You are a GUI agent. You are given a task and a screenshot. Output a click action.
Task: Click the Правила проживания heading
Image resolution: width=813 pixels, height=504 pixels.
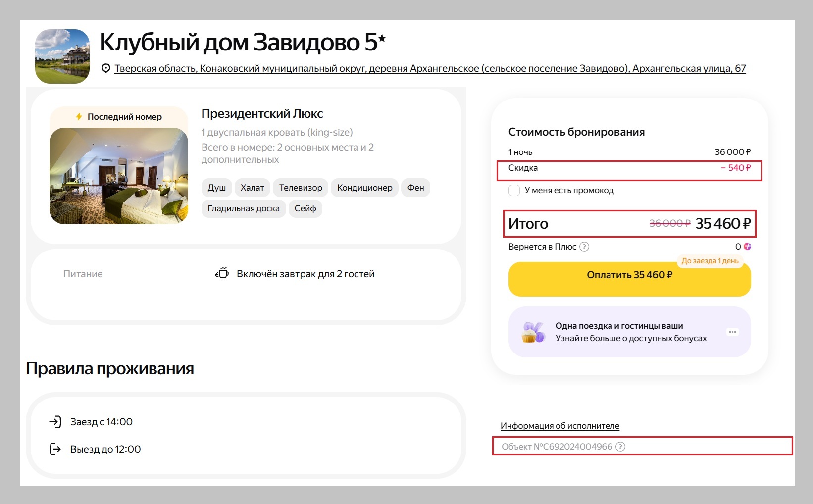110,369
